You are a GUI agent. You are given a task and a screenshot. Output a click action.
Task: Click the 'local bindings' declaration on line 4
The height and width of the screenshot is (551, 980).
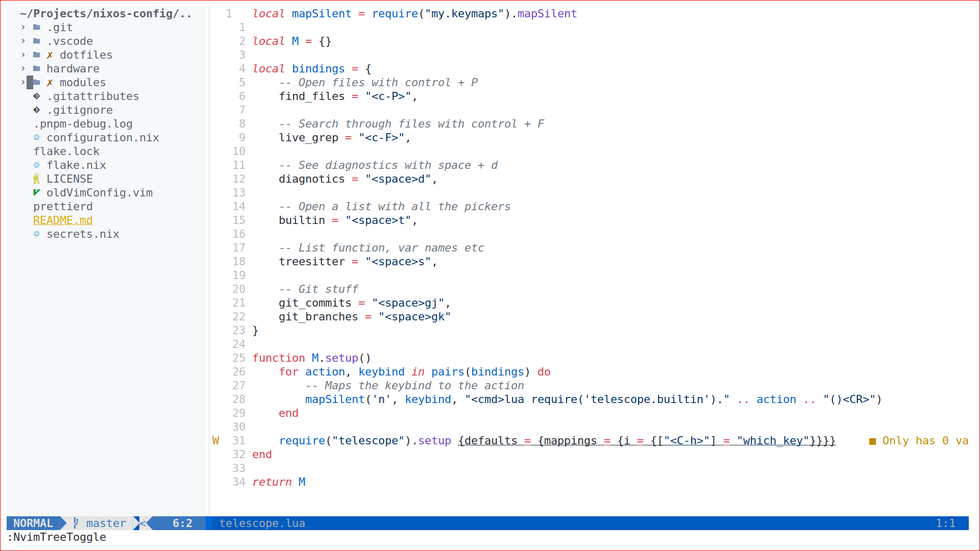[299, 68]
